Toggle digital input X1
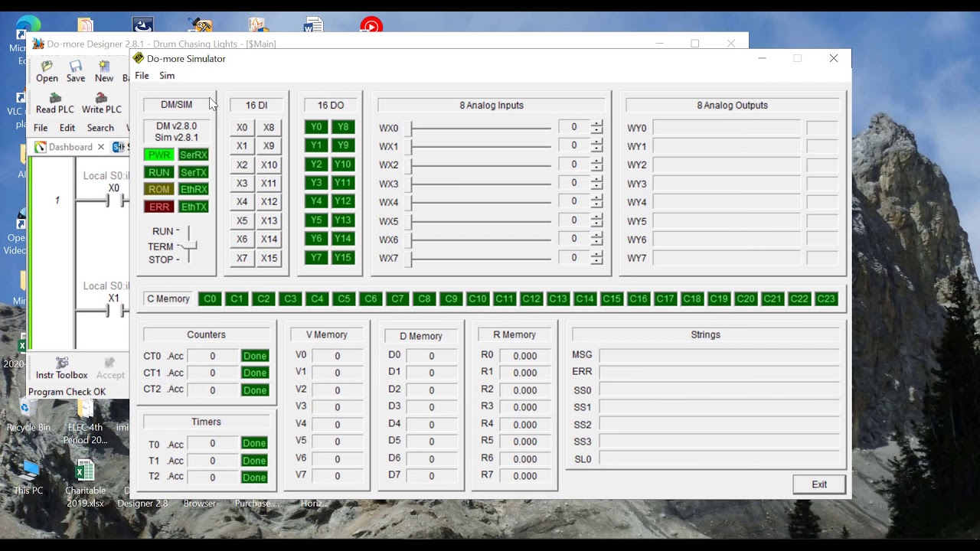Screen dimensions: 980x551 [x=242, y=146]
